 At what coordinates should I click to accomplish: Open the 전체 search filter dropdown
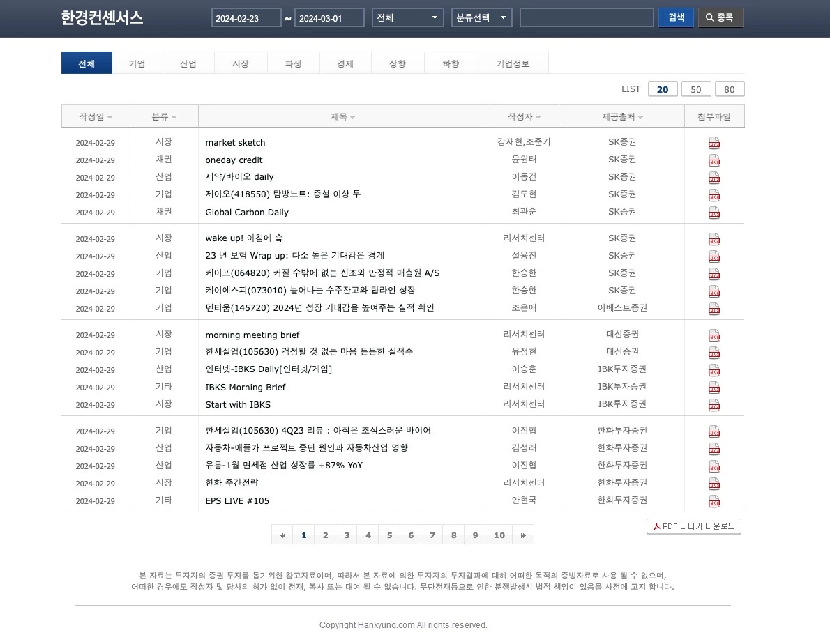click(x=407, y=17)
